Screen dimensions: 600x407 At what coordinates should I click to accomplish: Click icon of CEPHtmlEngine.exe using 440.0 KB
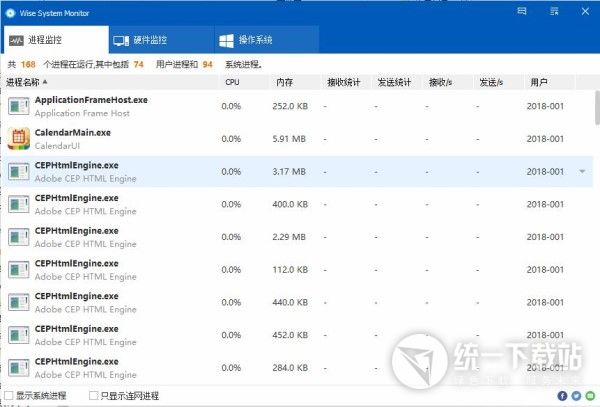pos(18,303)
